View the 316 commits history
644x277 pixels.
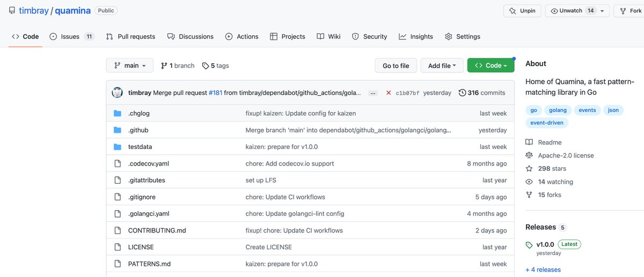click(x=482, y=93)
